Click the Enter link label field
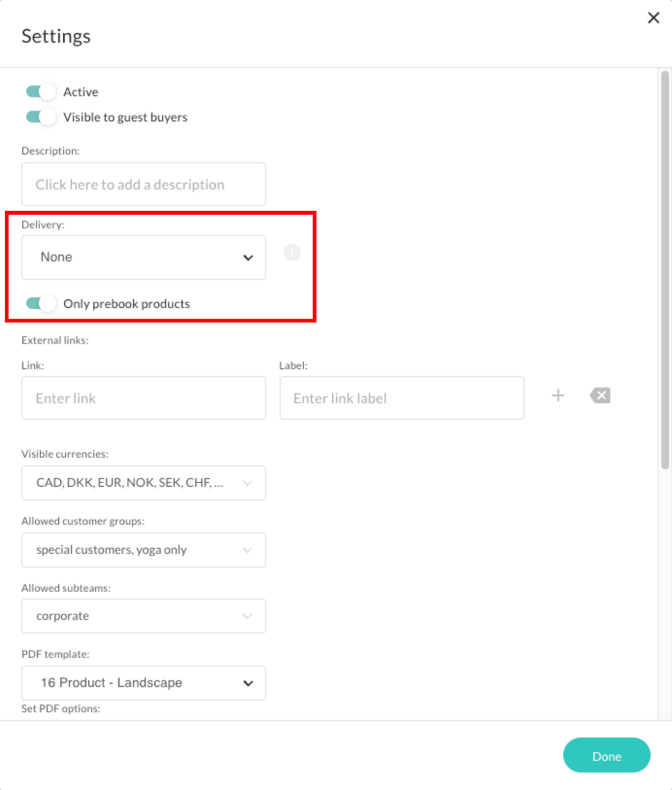 (x=402, y=398)
